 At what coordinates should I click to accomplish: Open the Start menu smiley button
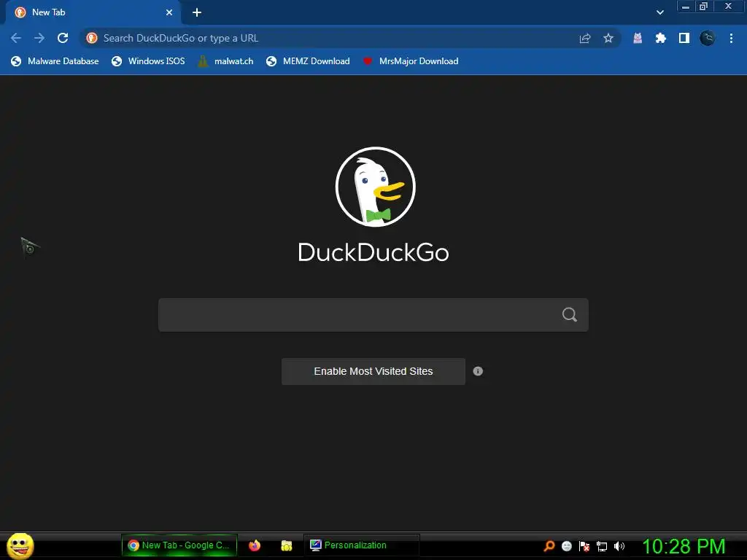(x=20, y=545)
